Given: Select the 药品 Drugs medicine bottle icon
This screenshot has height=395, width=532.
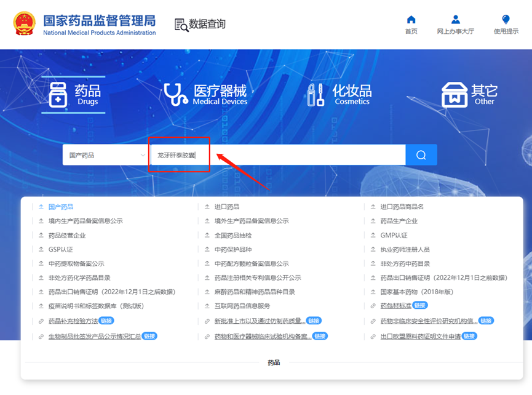Looking at the screenshot, I should pos(58,95).
